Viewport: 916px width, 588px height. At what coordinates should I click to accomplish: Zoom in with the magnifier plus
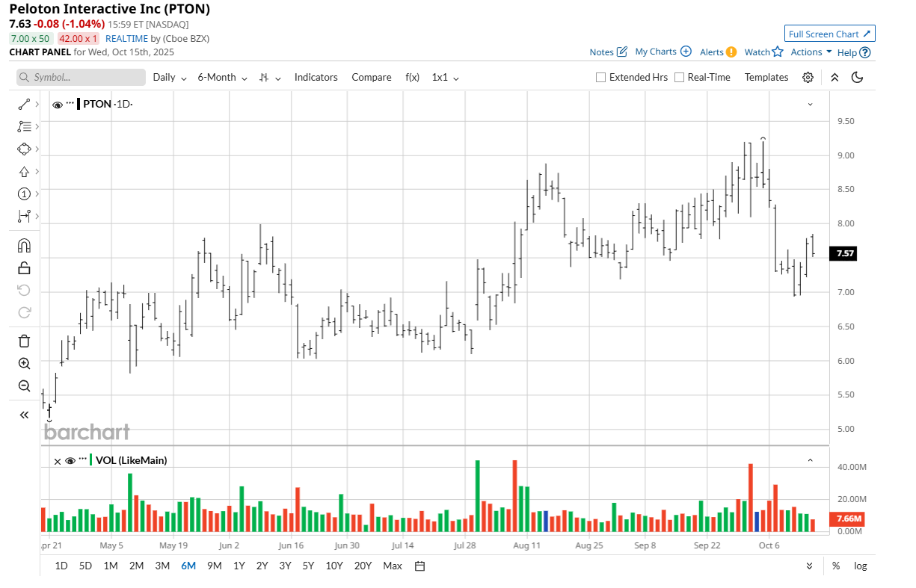24,363
